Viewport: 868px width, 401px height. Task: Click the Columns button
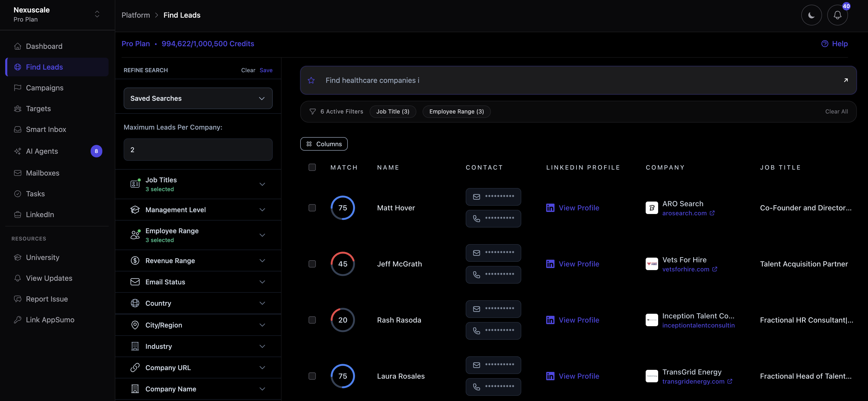pyautogui.click(x=323, y=144)
